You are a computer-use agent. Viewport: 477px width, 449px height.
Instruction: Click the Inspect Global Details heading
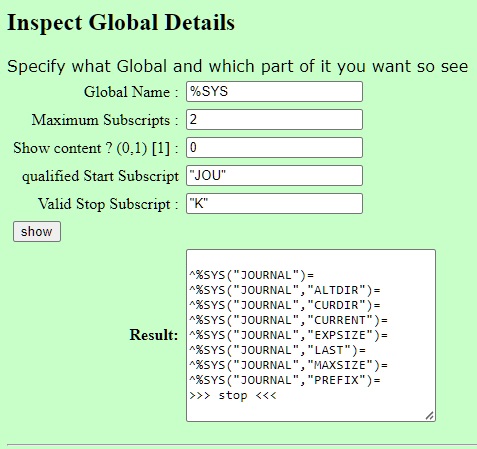[121, 23]
